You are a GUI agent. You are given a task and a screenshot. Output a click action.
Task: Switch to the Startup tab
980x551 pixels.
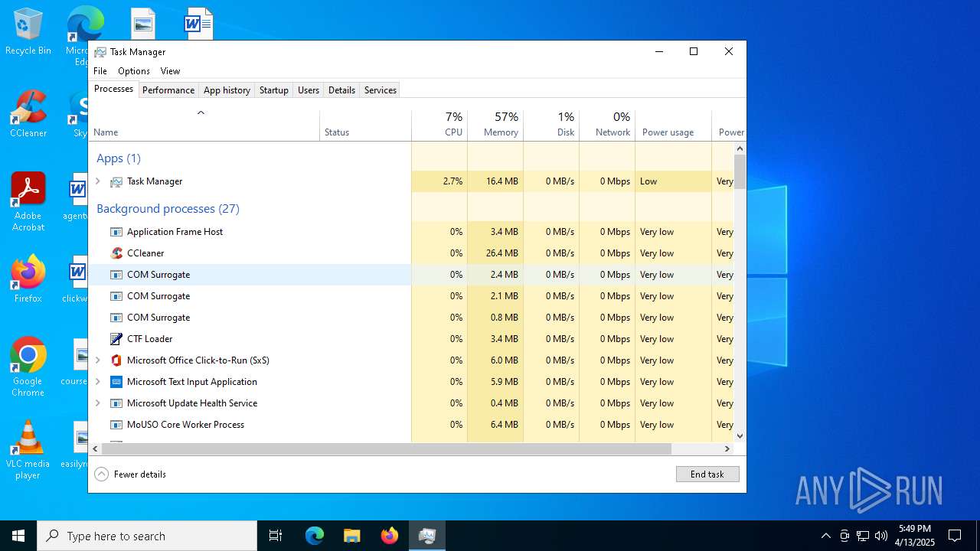point(274,90)
